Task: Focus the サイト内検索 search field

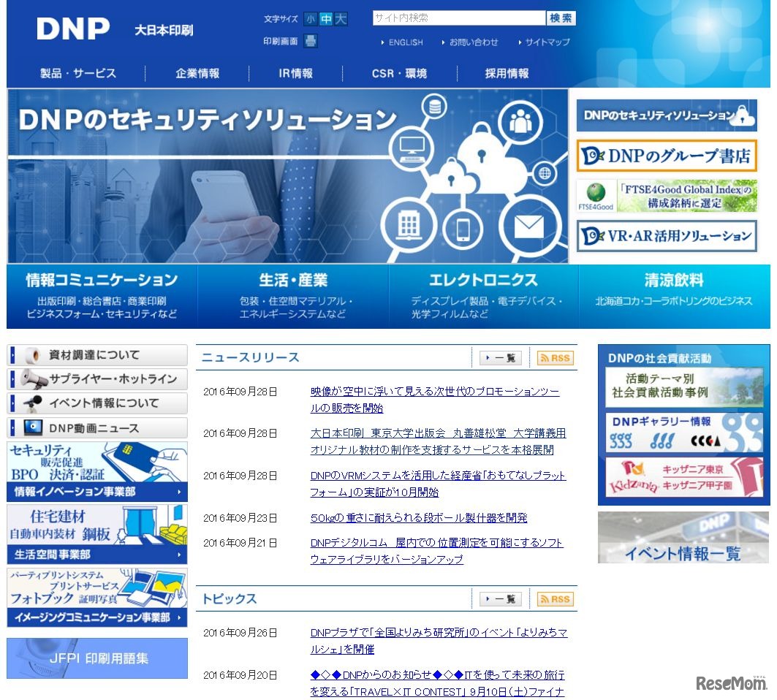Action: (x=459, y=18)
